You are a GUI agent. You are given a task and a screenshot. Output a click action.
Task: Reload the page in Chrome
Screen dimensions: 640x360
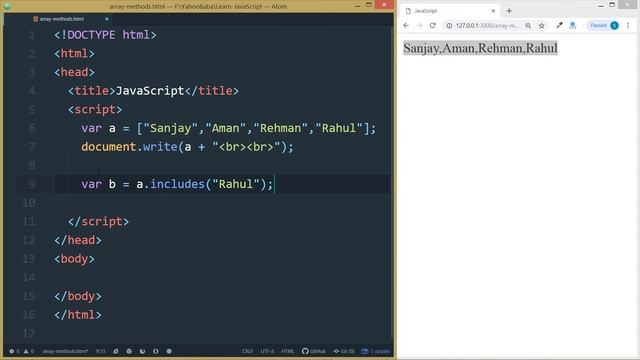click(x=433, y=25)
